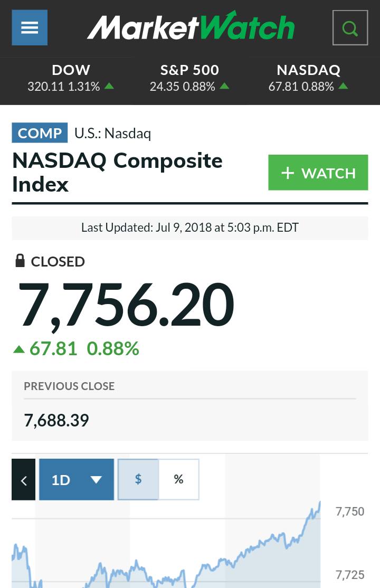The width and height of the screenshot is (380, 588).
Task: Collapse chart options with left chevron
Action: tap(24, 480)
